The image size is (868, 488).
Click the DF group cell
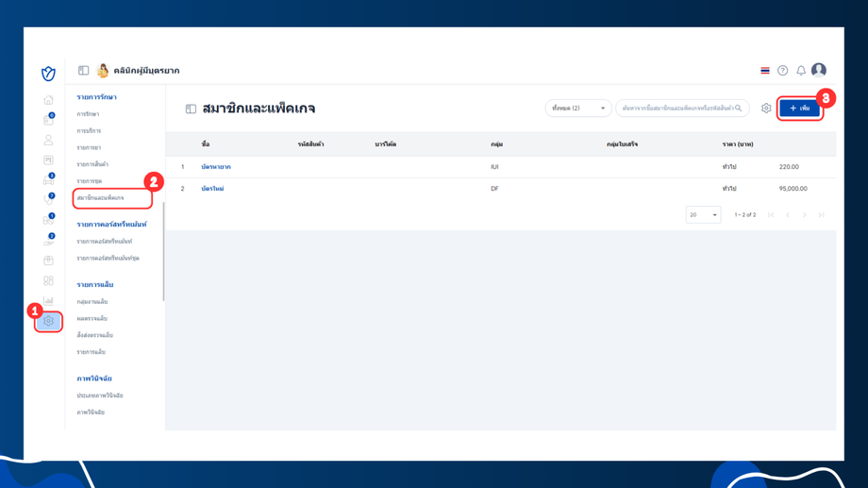pyautogui.click(x=494, y=189)
